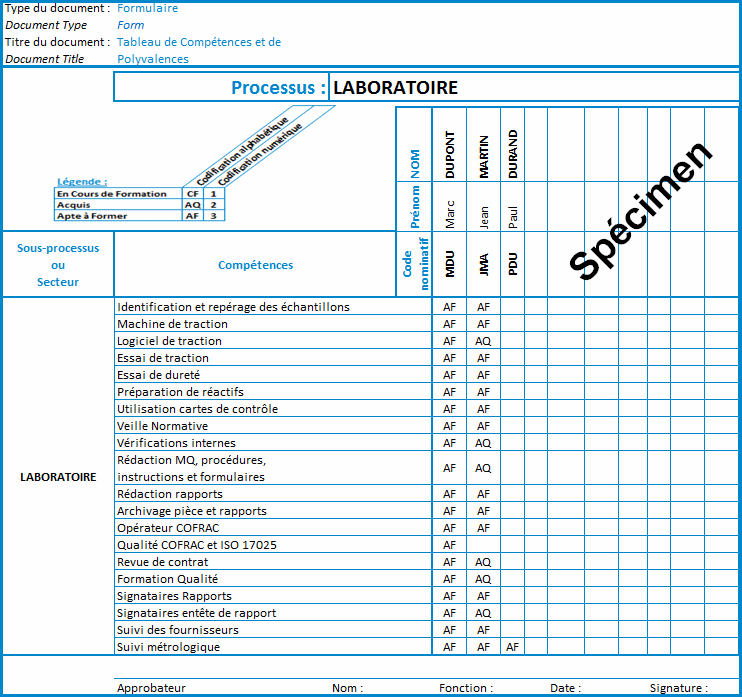This screenshot has width=742, height=697.
Task: Select 'Signataires entête de rapport' row
Action: (273, 613)
